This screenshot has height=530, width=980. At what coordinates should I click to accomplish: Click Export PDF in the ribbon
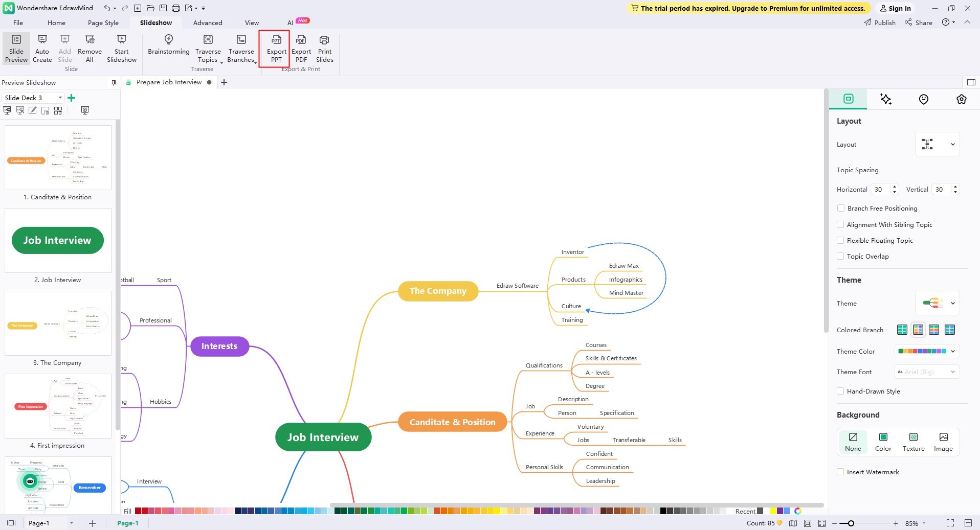coord(301,49)
